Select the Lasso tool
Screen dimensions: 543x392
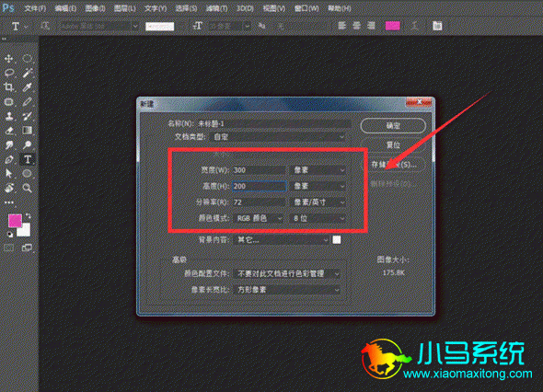tap(9, 73)
